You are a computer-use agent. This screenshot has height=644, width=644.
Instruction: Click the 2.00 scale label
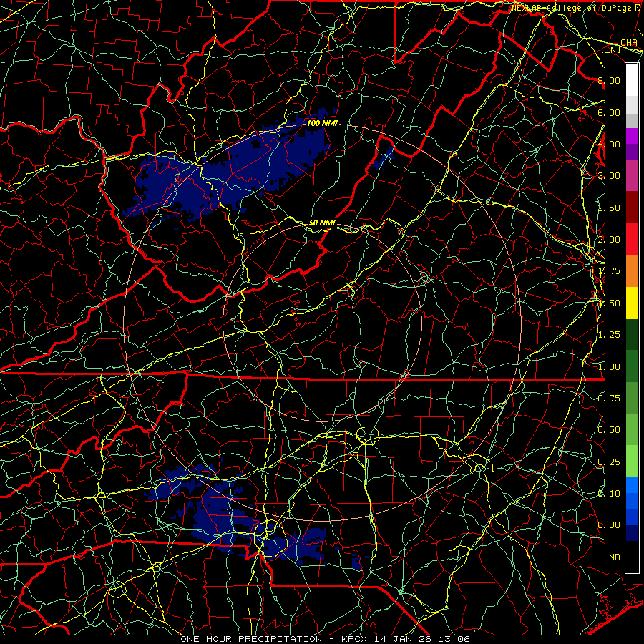[x=609, y=240]
